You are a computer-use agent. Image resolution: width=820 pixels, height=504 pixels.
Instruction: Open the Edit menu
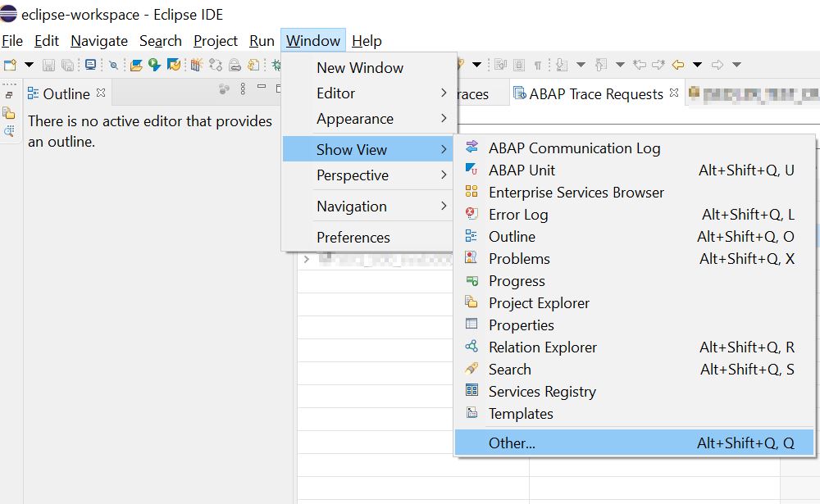click(47, 41)
